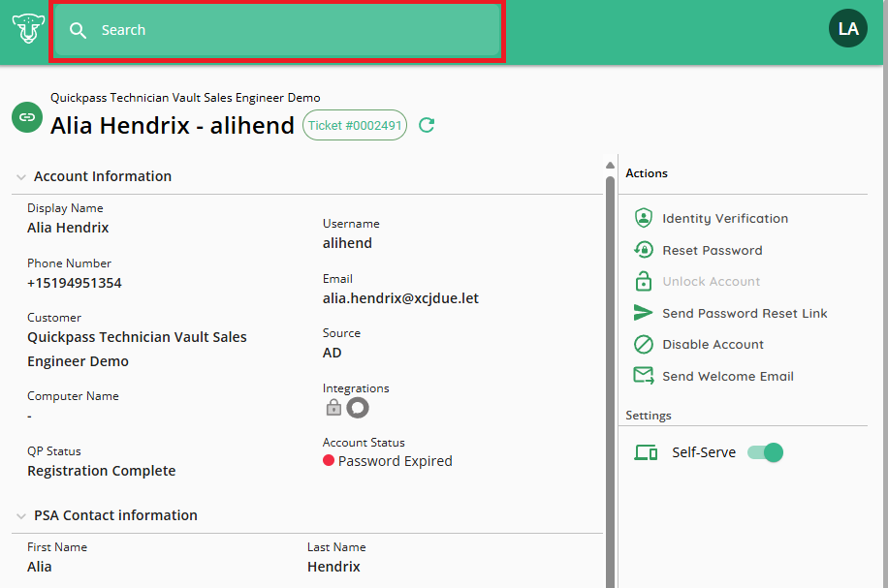Select Identity Verification action
The image size is (888, 588).
[711, 218]
